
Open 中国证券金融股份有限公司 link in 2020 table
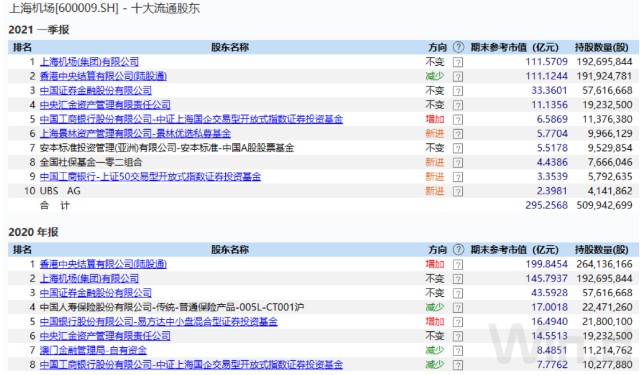click(96, 293)
